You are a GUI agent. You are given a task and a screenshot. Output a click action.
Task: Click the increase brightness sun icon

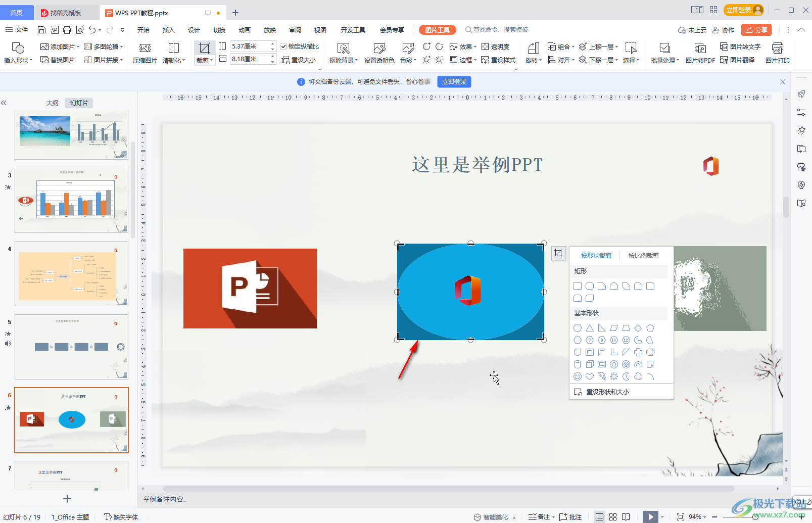(x=427, y=60)
